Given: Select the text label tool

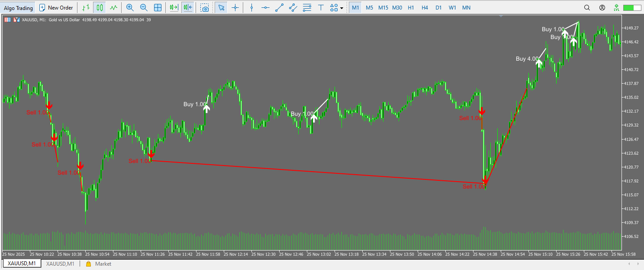Looking at the screenshot, I should pyautogui.click(x=321, y=7).
